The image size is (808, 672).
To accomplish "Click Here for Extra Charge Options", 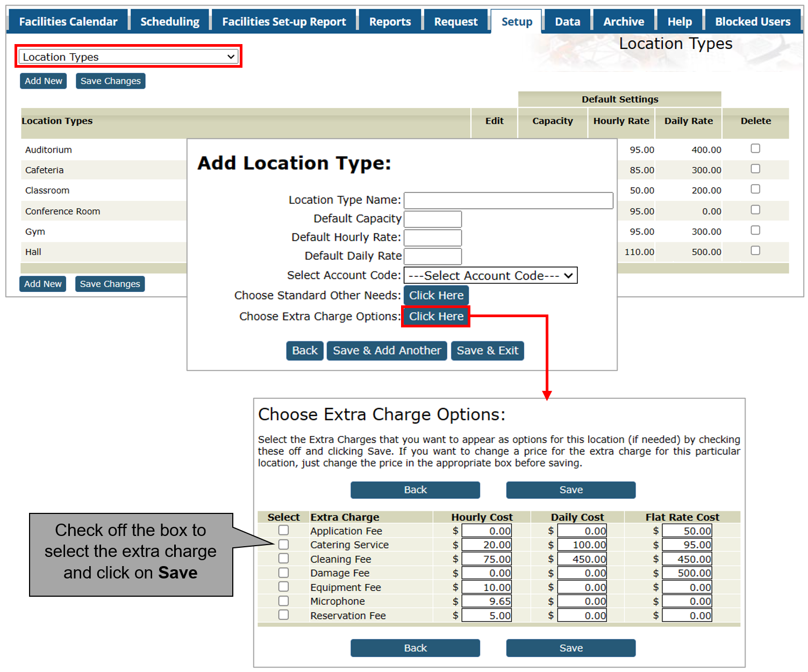I will pyautogui.click(x=437, y=316).
